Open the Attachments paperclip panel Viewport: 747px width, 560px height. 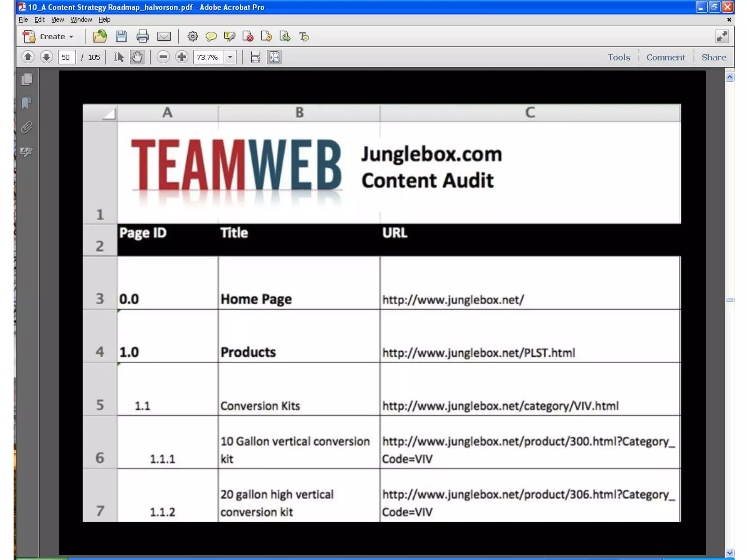(27, 127)
